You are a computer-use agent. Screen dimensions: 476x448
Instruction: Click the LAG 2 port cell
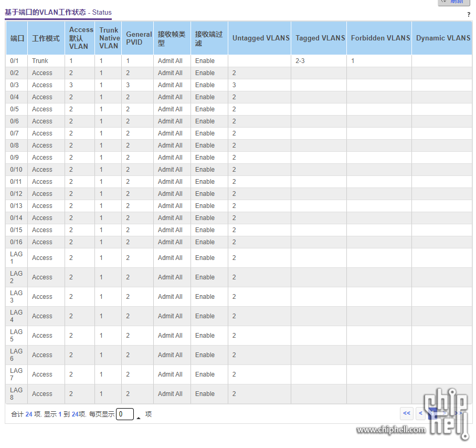click(16, 277)
